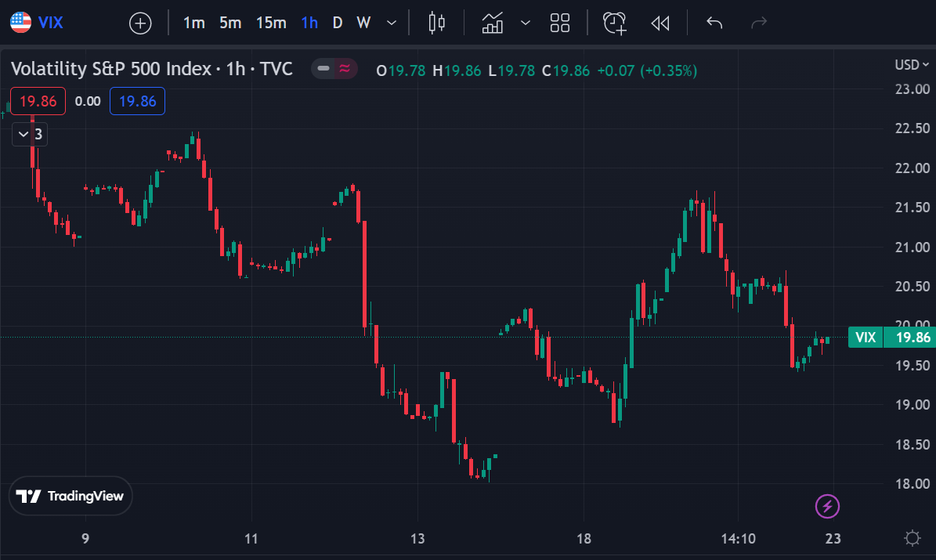Open the layout templates grid icon

[x=560, y=23]
